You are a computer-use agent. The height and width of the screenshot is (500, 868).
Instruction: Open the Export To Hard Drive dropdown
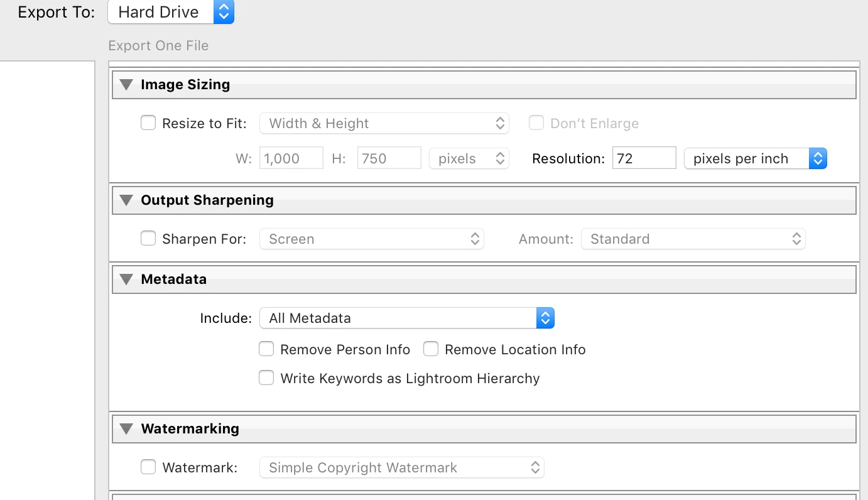pos(171,12)
